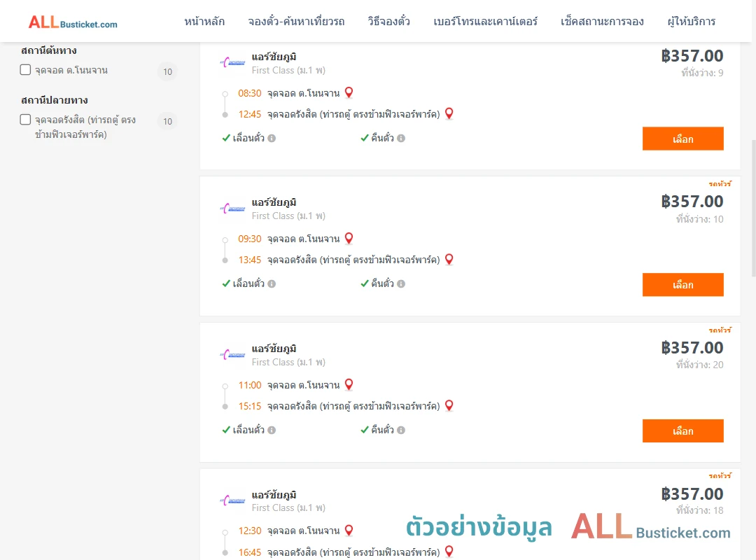Tick the จุดจอดรังสิต destination station checkbox
Viewport: 756px width, 560px height.
point(26,120)
